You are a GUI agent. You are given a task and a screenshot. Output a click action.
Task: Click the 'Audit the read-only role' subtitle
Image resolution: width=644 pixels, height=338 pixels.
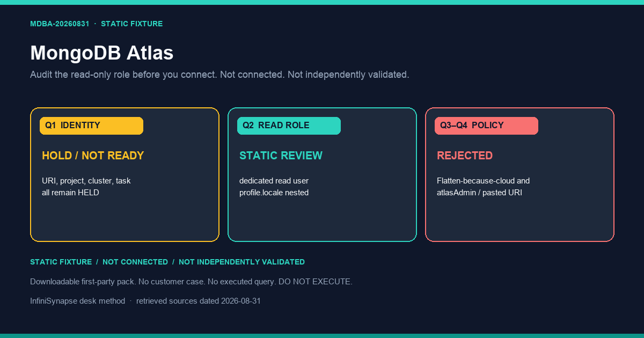pos(219,75)
